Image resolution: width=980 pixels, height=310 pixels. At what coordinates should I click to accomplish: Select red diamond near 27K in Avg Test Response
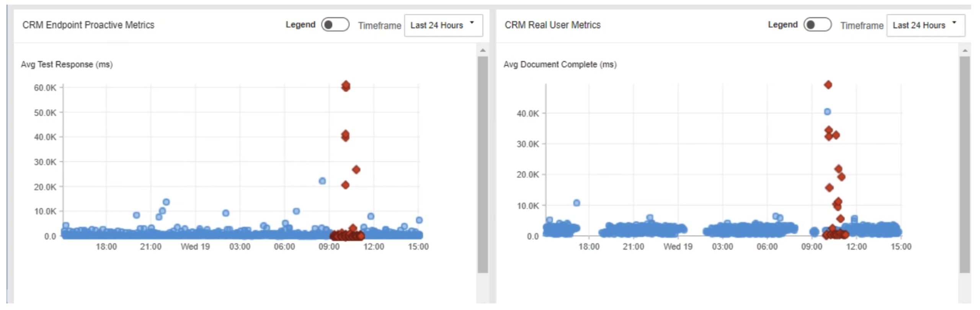point(356,170)
